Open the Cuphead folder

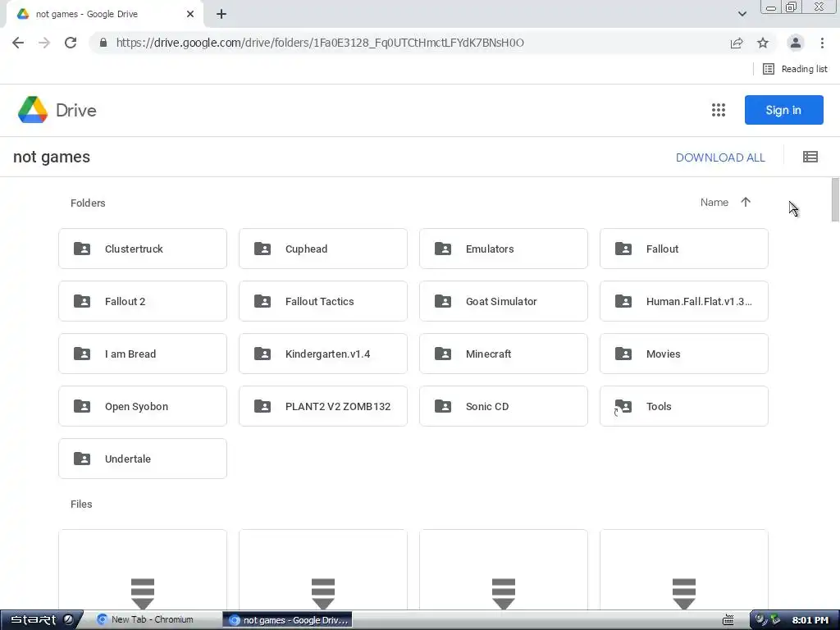coord(323,249)
